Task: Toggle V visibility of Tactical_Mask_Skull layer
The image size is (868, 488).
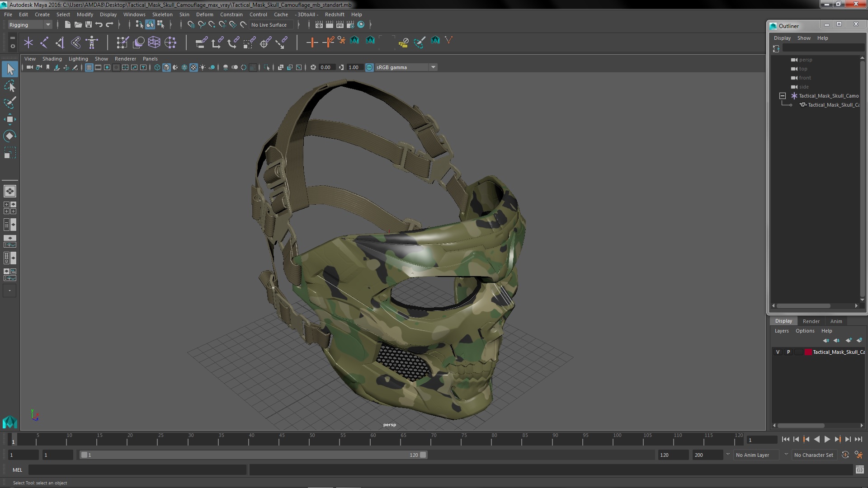Action: (778, 352)
